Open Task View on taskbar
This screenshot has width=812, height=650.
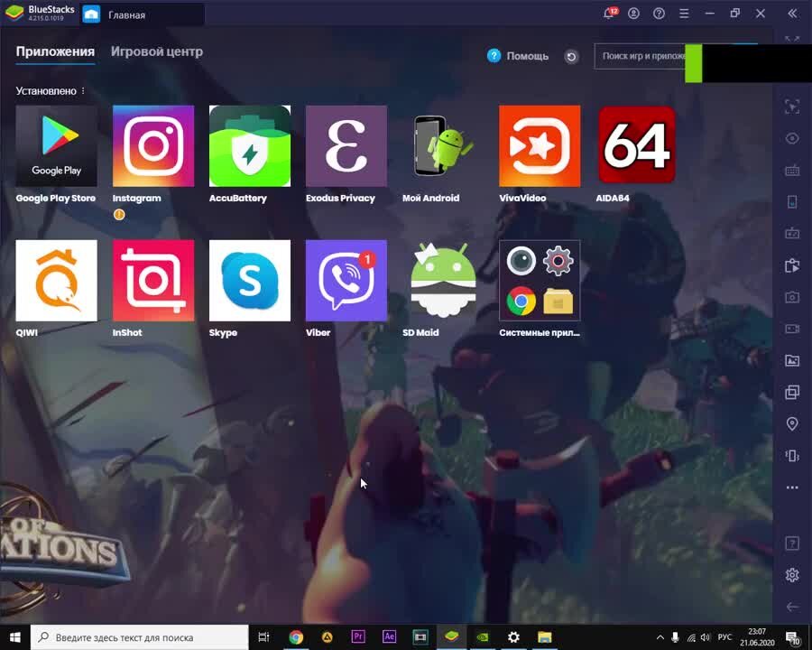tap(263, 637)
